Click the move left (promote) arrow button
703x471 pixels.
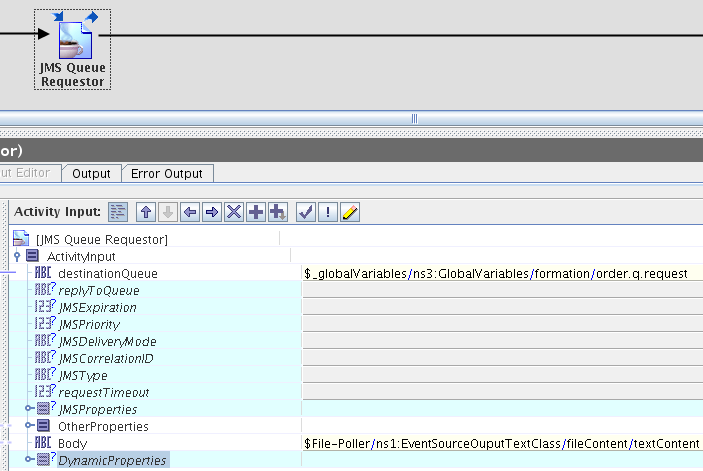pos(190,212)
